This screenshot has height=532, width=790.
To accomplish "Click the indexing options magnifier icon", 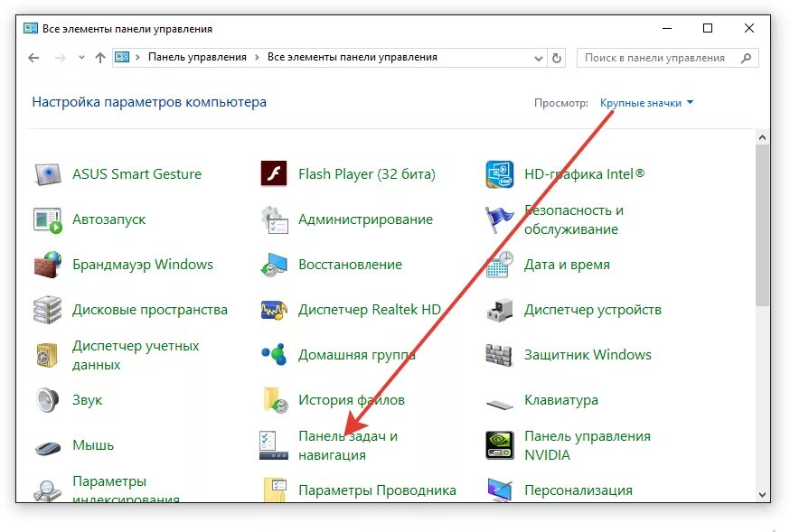I will (47, 490).
